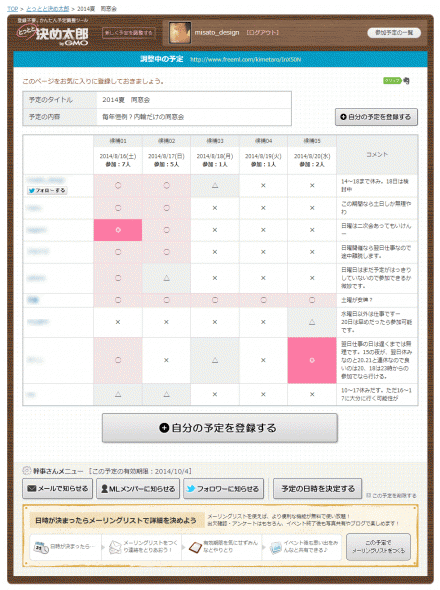Viewport: 440px width, 590px height.
Task: Click the 8/17 (日) date column header
Action: (x=166, y=160)
